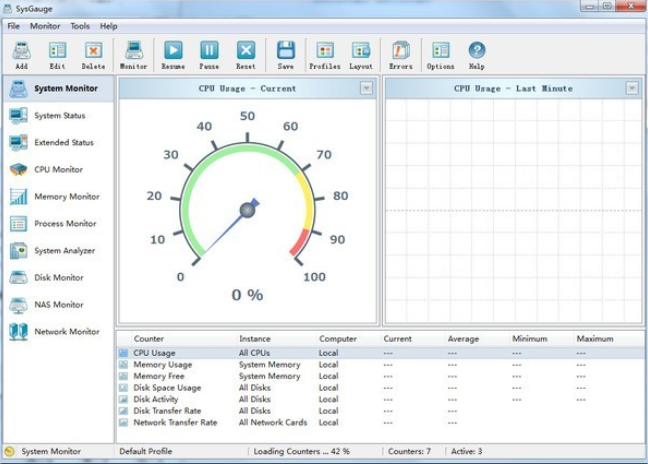The width and height of the screenshot is (648, 464).
Task: Click the SysGauge title bar app icon
Action: click(x=7, y=8)
